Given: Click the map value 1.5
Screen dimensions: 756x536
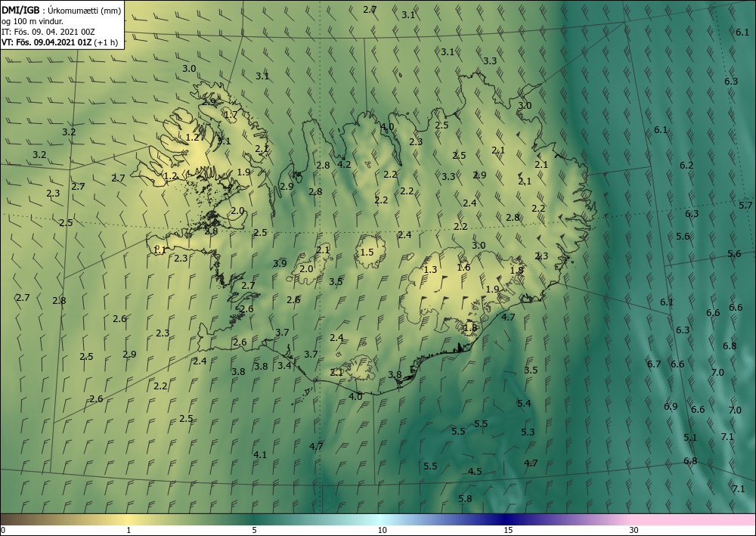Looking at the screenshot, I should pyautogui.click(x=367, y=252).
